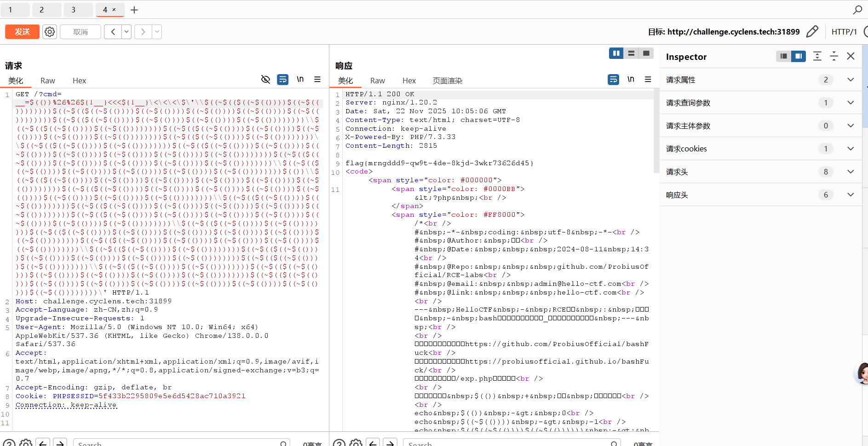Add a new Repeater tab with the plus icon
This screenshot has width=868, height=446.
click(134, 10)
